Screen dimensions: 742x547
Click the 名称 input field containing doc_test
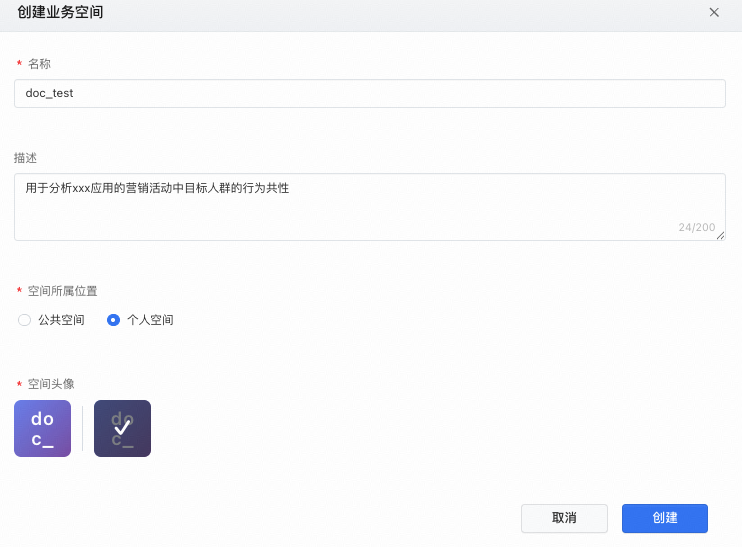(x=369, y=93)
